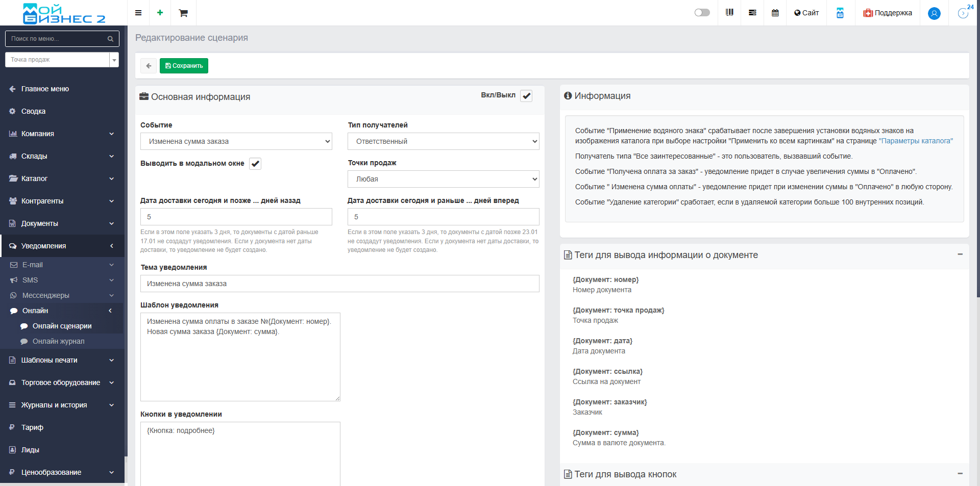Open the Точки продаж dropdown
Screen dimensions: 980x486
pos(443,179)
